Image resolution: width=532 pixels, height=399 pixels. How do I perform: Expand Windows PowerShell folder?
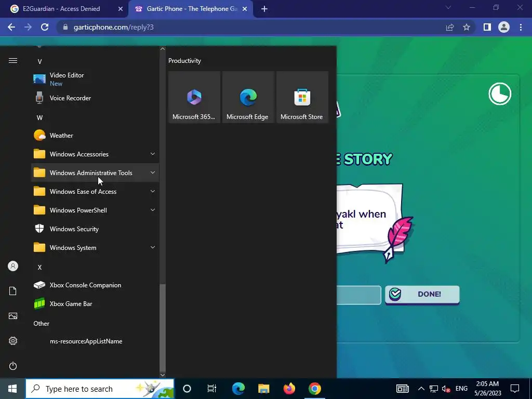coord(95,210)
